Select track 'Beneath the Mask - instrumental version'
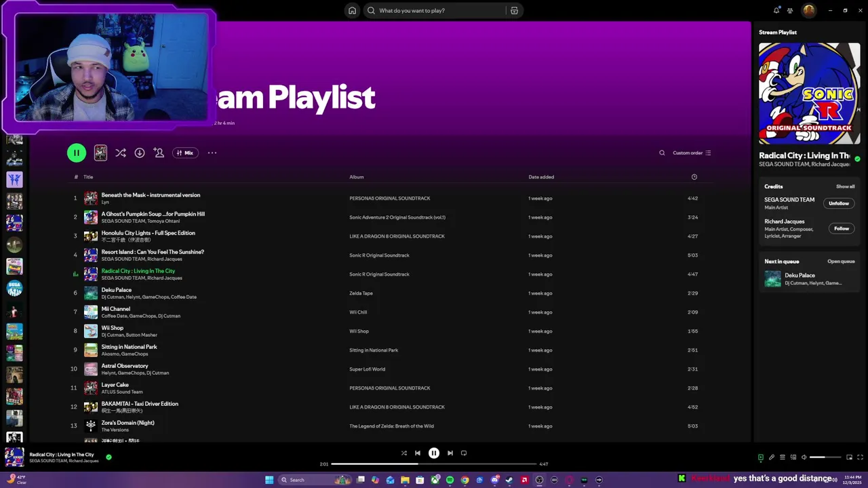The width and height of the screenshot is (868, 488). 151,195
